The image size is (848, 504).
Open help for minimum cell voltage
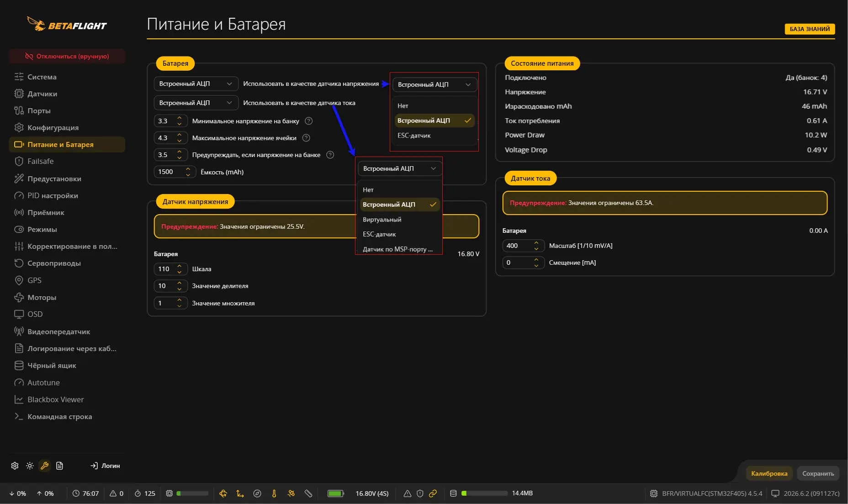[x=309, y=121]
